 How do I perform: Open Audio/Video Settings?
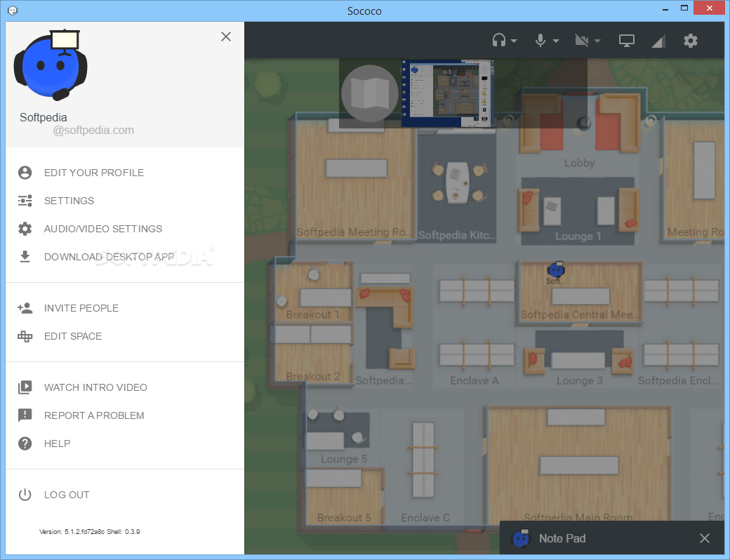pyautogui.click(x=103, y=229)
